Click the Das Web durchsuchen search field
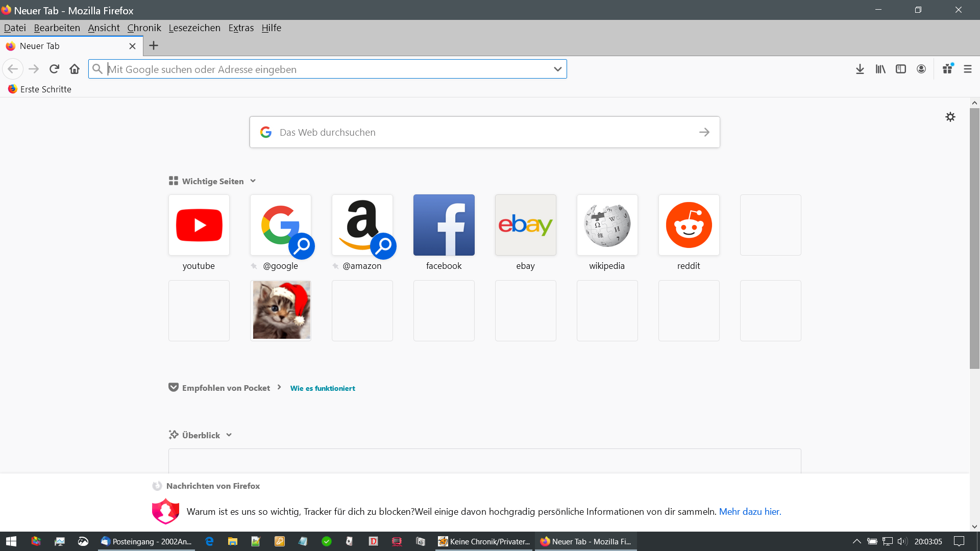 pyautogui.click(x=484, y=132)
